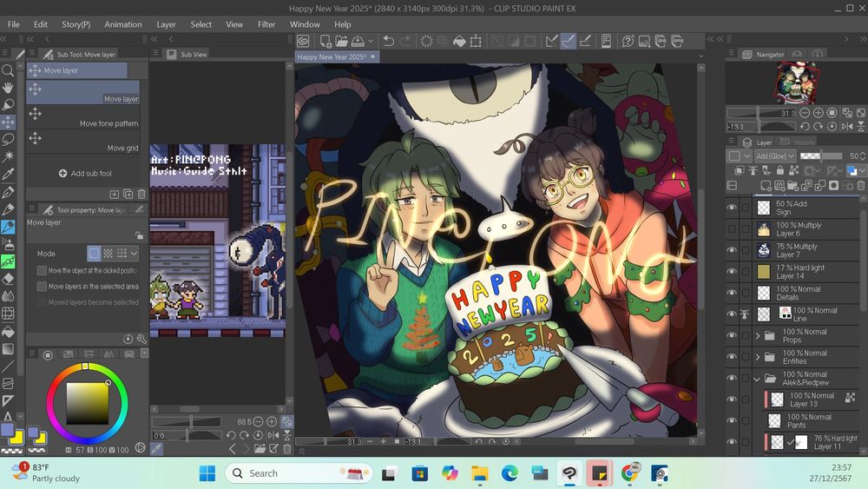Select the Hand move-canvas tool
868x489 pixels.
8,88
